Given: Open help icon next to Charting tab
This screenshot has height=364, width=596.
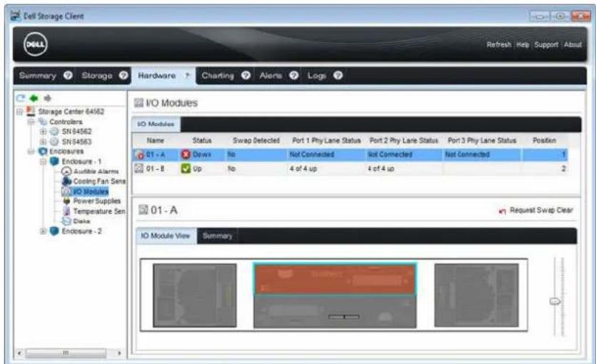Looking at the screenshot, I should pos(246,75).
